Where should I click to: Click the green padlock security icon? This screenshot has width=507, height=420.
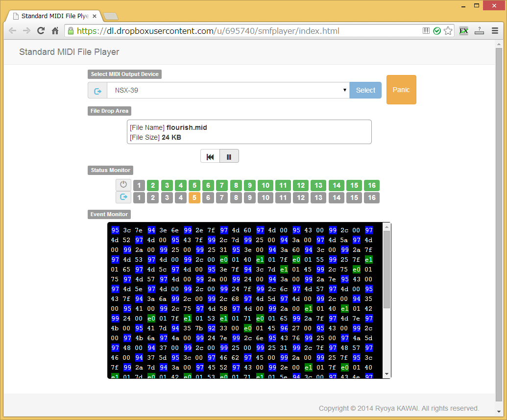[71, 31]
